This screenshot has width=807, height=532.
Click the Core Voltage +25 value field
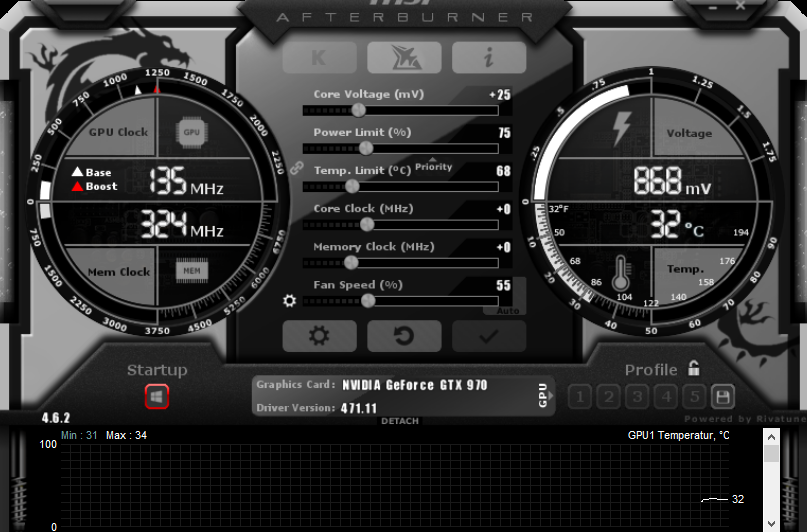click(x=500, y=95)
